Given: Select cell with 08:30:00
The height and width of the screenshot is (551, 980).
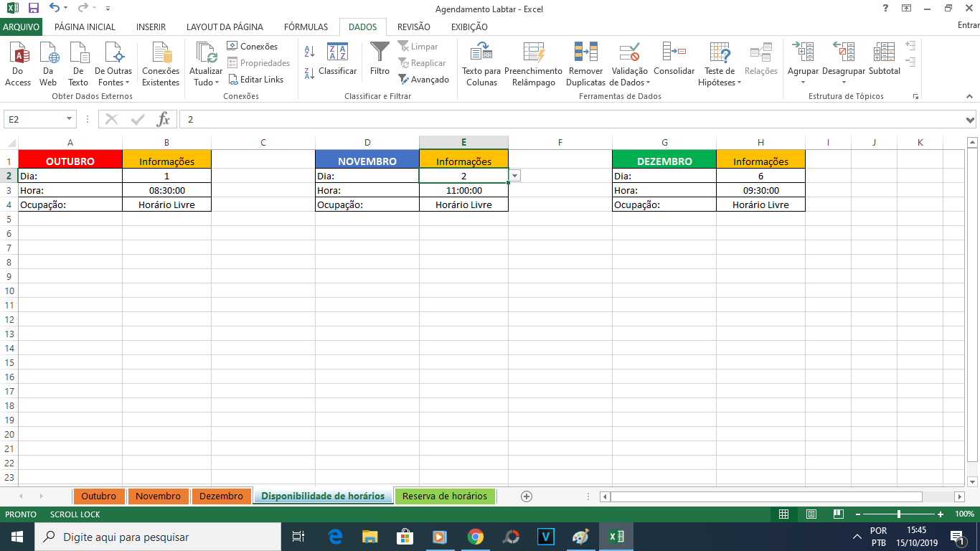Looking at the screenshot, I should [166, 190].
